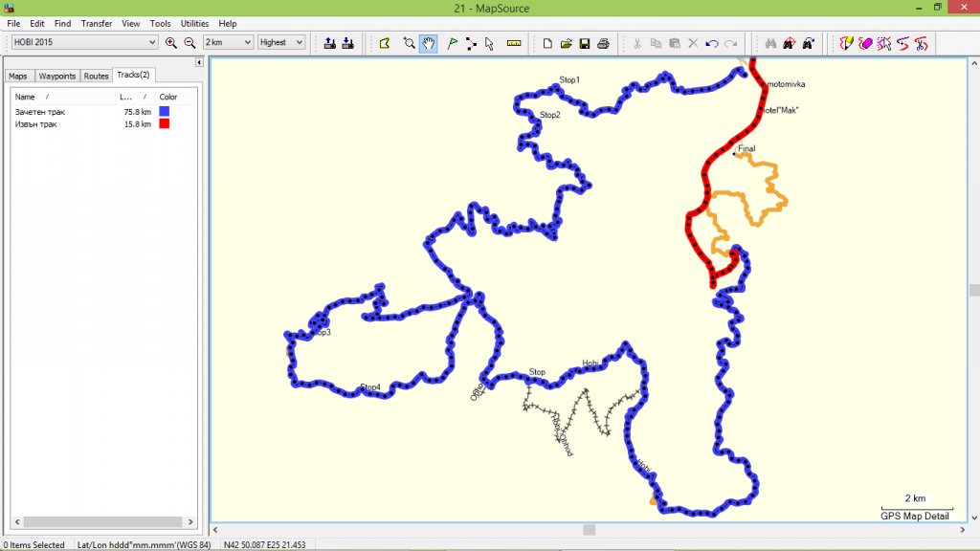
Task: Select the Track Join tool
Action: pos(902,43)
